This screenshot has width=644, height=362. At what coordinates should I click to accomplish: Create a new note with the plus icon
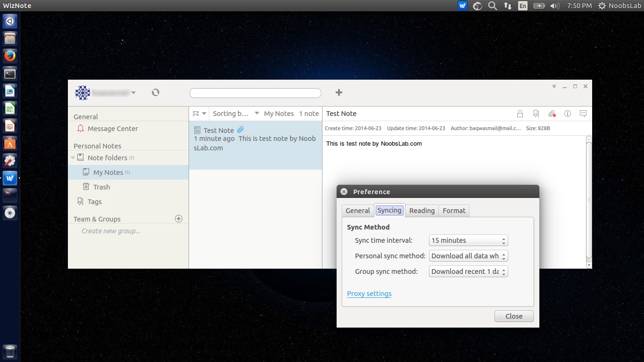click(x=339, y=92)
